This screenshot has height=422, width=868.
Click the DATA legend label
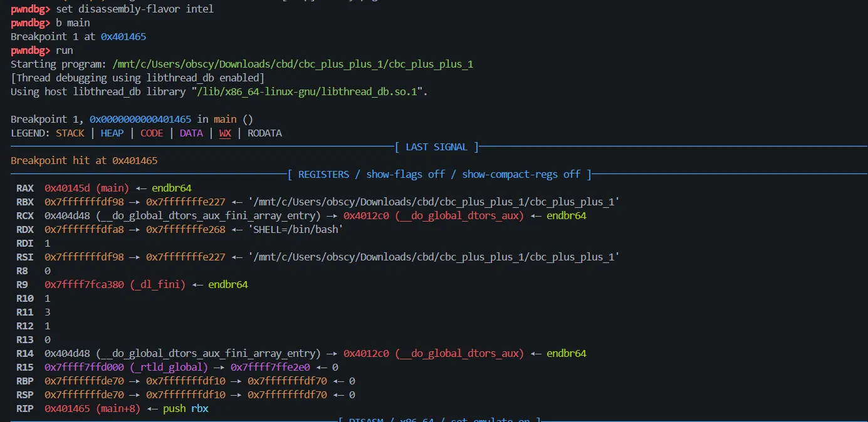(x=191, y=133)
